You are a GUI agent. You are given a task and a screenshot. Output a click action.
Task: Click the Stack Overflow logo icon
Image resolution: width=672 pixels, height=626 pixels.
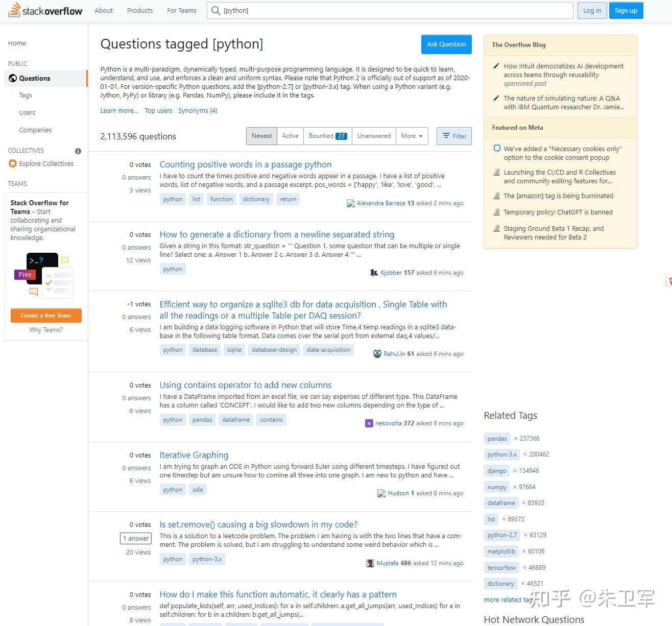(x=14, y=10)
